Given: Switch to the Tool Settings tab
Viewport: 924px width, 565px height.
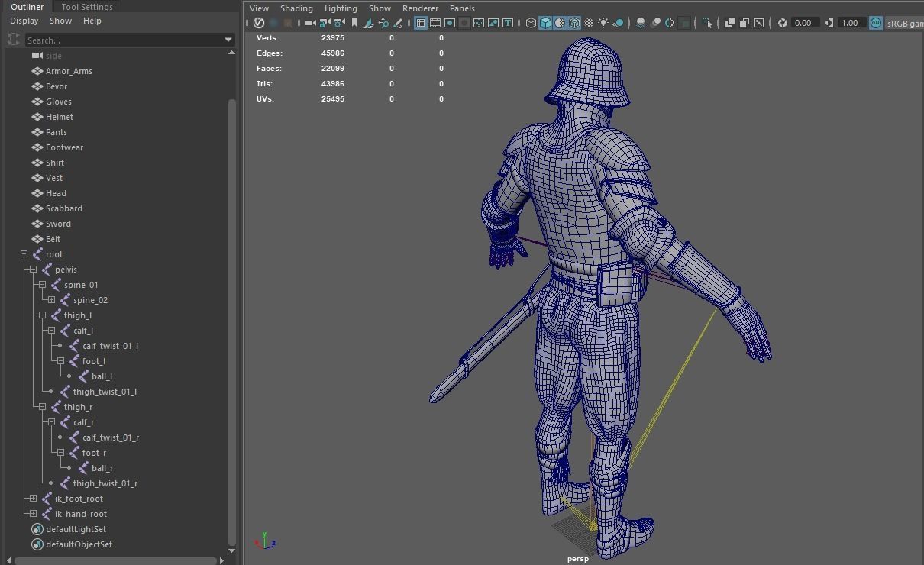Looking at the screenshot, I should pyautogui.click(x=87, y=7).
